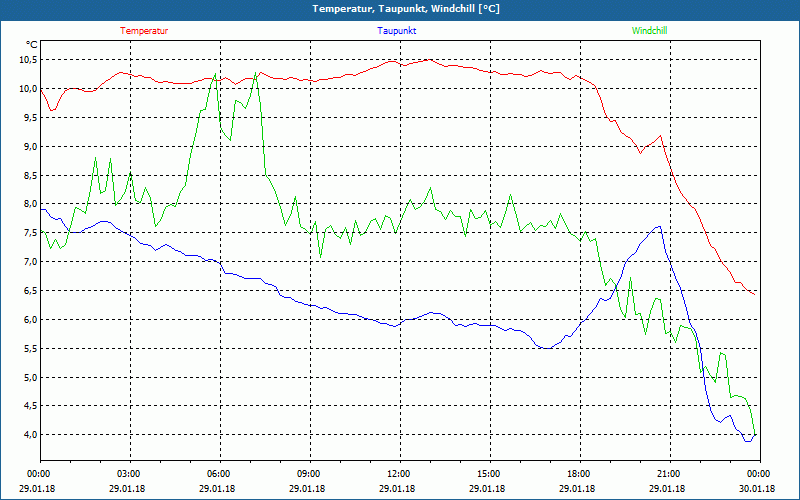Click the 6,0 y-axis value
The image size is (800, 500).
pyautogui.click(x=31, y=320)
